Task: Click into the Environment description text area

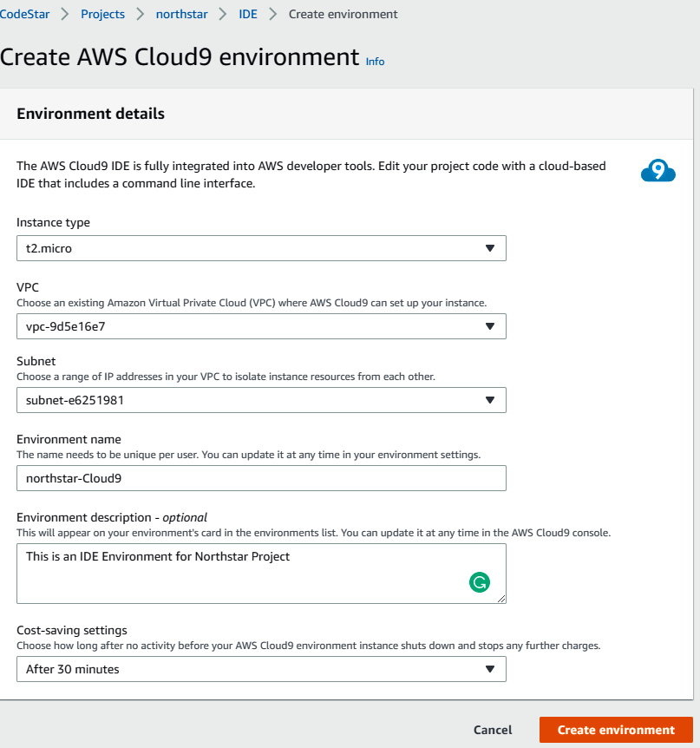Action: pos(261,574)
